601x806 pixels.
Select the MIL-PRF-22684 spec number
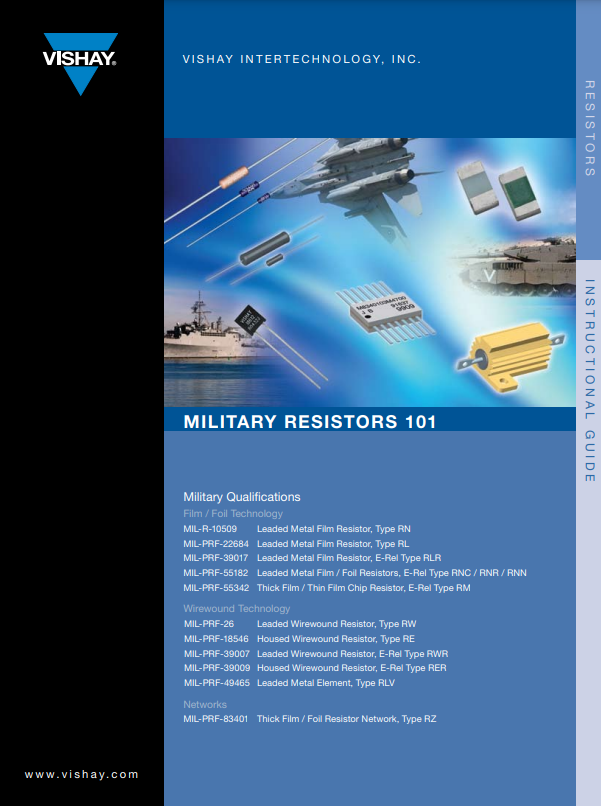point(216,544)
